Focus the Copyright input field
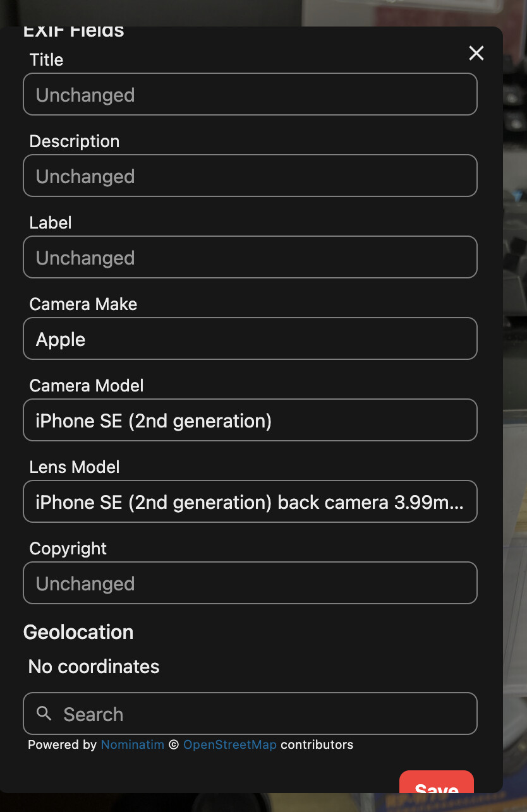This screenshot has width=527, height=812. click(250, 583)
